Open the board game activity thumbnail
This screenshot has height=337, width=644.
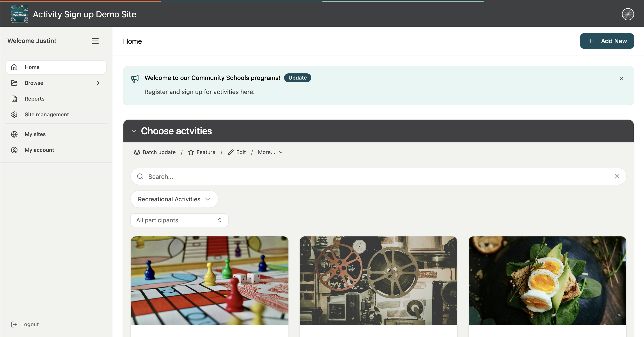(210, 280)
